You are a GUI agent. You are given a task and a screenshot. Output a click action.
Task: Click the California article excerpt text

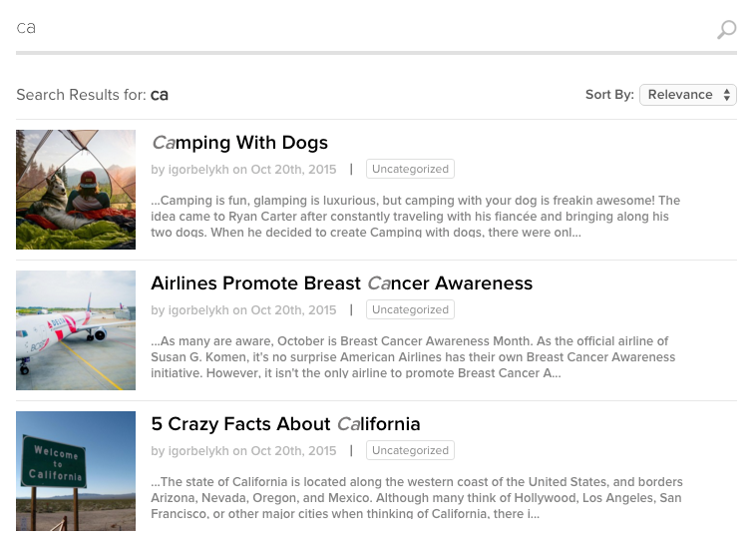point(417,498)
